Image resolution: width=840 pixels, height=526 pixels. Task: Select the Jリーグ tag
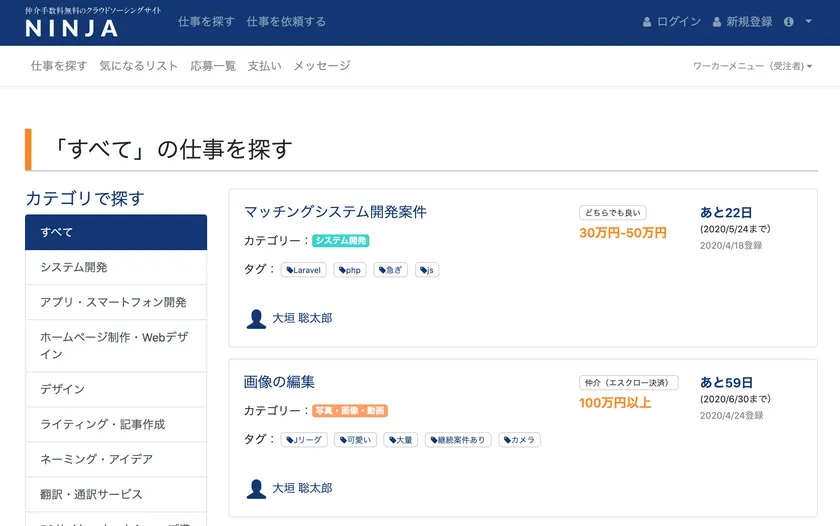[304, 440]
